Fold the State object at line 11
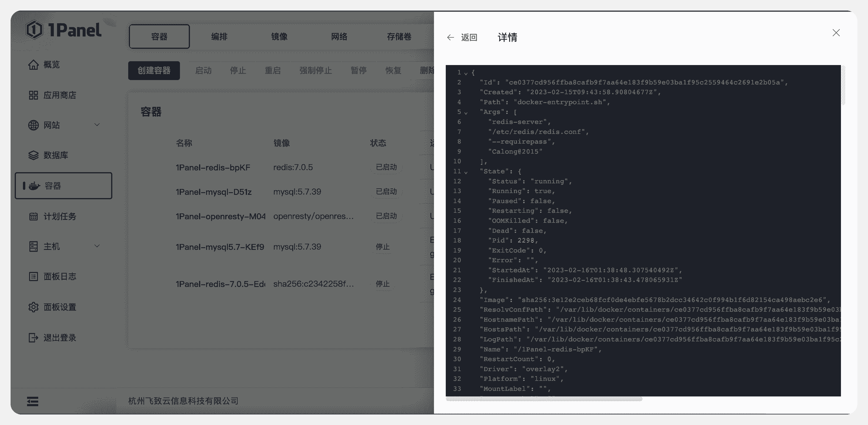 point(466,172)
